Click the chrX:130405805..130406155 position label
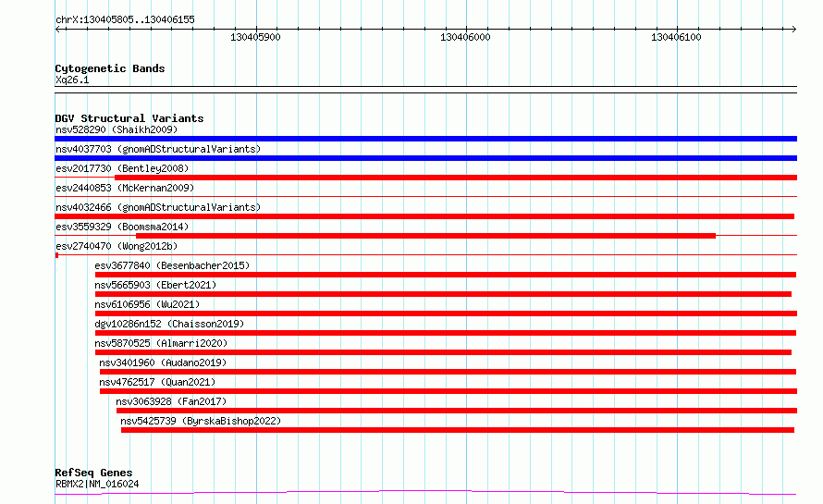823x504 pixels. [x=125, y=19]
